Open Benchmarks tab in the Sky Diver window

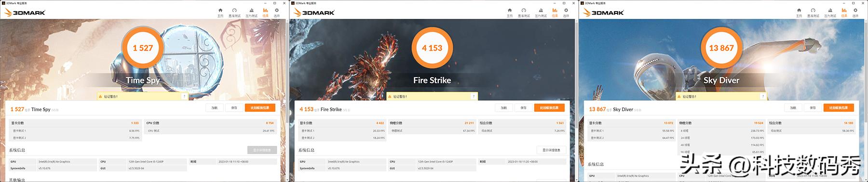tap(813, 13)
